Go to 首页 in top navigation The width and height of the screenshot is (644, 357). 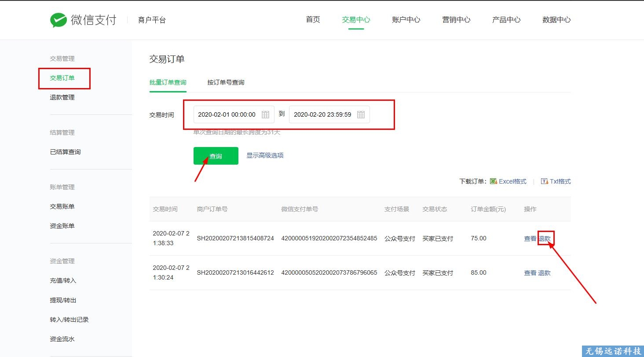[x=313, y=20]
